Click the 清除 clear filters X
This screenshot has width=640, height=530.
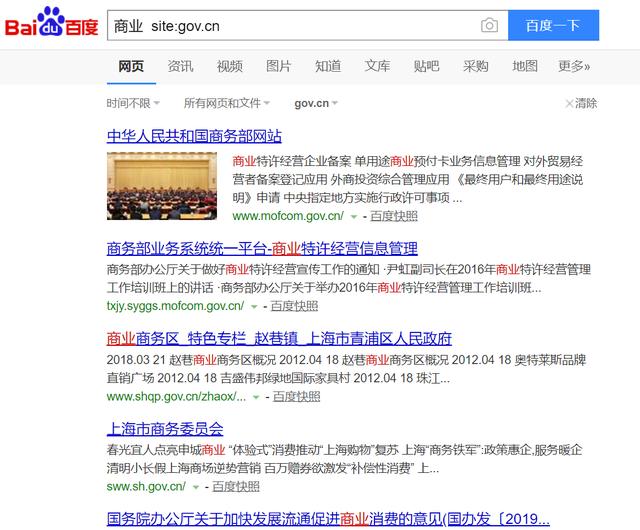click(581, 103)
